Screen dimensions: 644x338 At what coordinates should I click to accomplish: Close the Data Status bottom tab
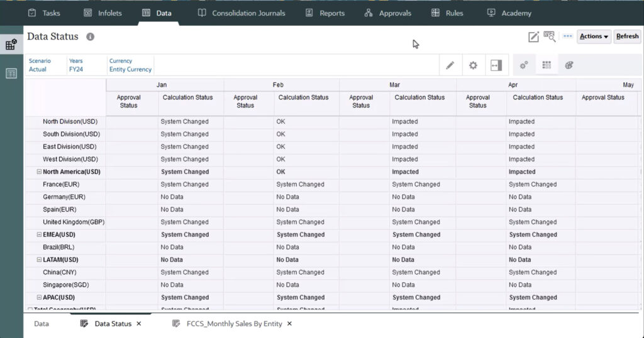pos(139,324)
